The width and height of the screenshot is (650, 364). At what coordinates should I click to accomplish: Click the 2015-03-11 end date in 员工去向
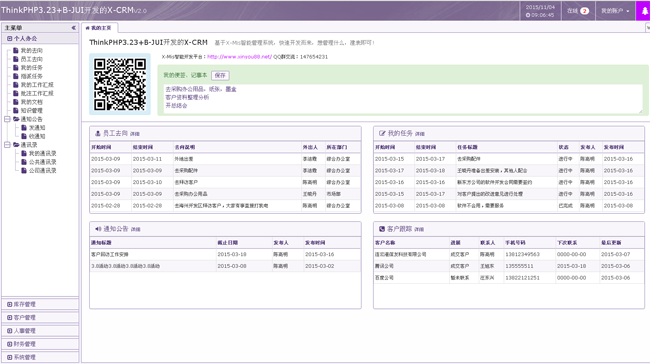coord(147,159)
